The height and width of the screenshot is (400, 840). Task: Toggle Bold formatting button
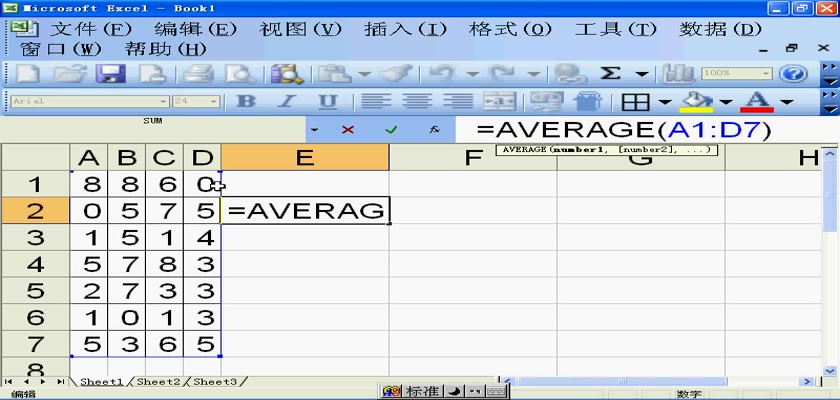(245, 102)
